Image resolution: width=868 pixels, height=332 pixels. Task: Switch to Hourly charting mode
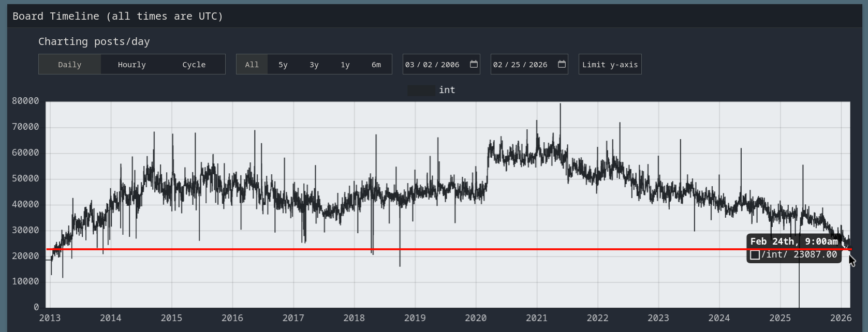pos(132,65)
